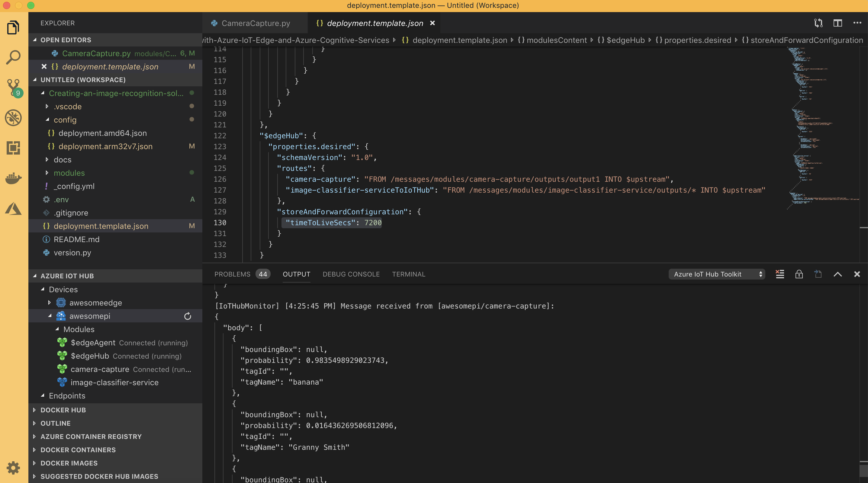Image resolution: width=868 pixels, height=483 pixels.
Task: Split the editor
Action: click(x=838, y=23)
